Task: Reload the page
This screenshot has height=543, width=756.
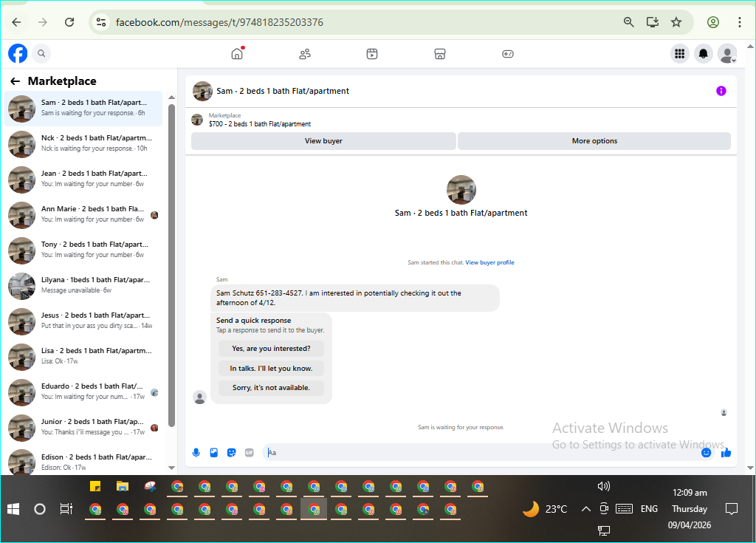Action: coord(69,22)
